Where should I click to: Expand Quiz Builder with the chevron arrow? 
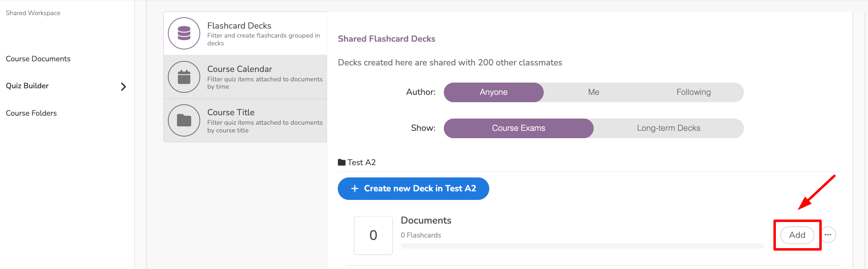pos(123,86)
